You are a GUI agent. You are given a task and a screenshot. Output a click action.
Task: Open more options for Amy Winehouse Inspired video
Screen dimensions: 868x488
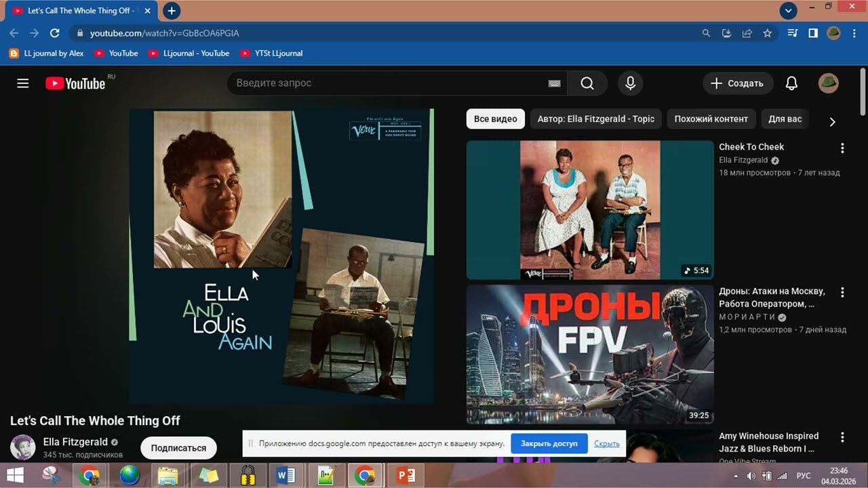pos(842,437)
